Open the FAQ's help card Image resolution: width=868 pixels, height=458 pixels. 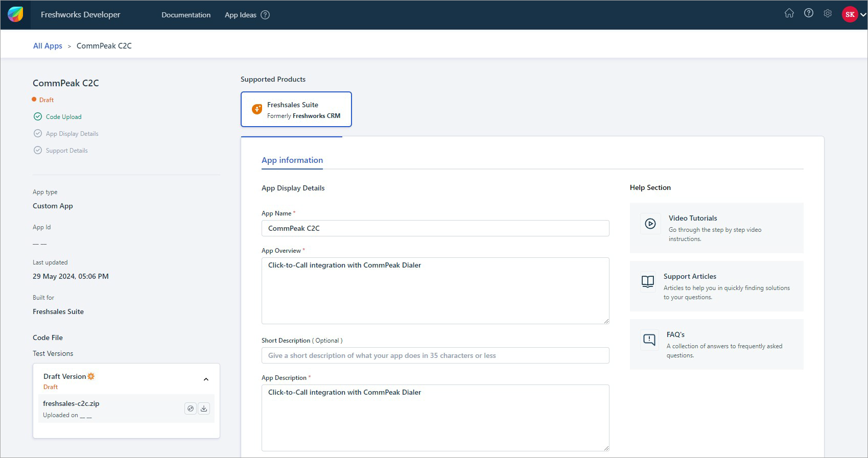pos(717,344)
